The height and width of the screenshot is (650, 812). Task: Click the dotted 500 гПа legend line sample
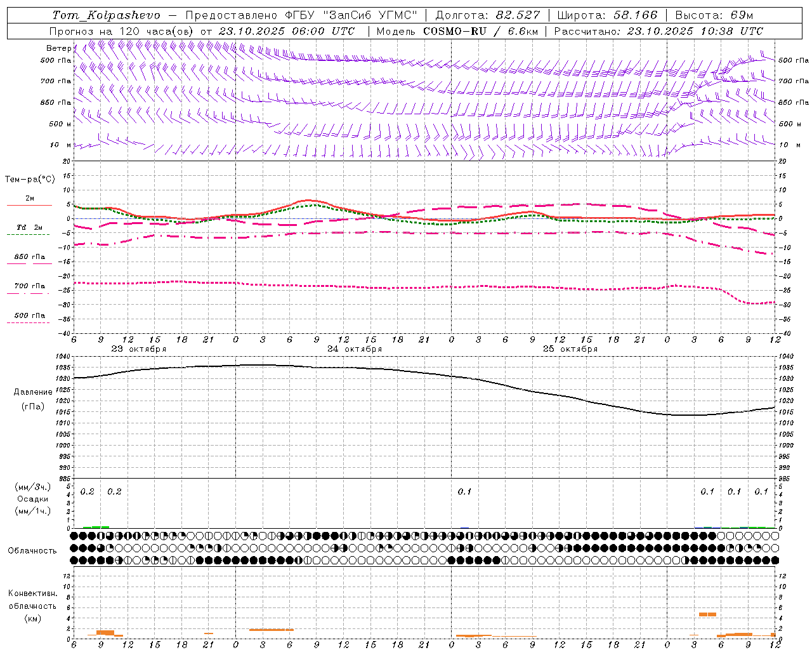tap(28, 322)
